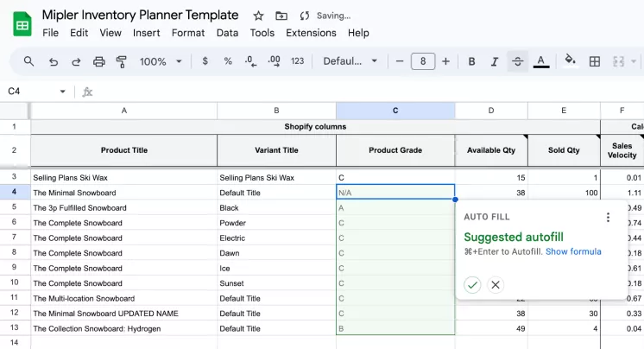Accept the suggested autofill checkmark
This screenshot has height=349, width=644.
(x=472, y=285)
